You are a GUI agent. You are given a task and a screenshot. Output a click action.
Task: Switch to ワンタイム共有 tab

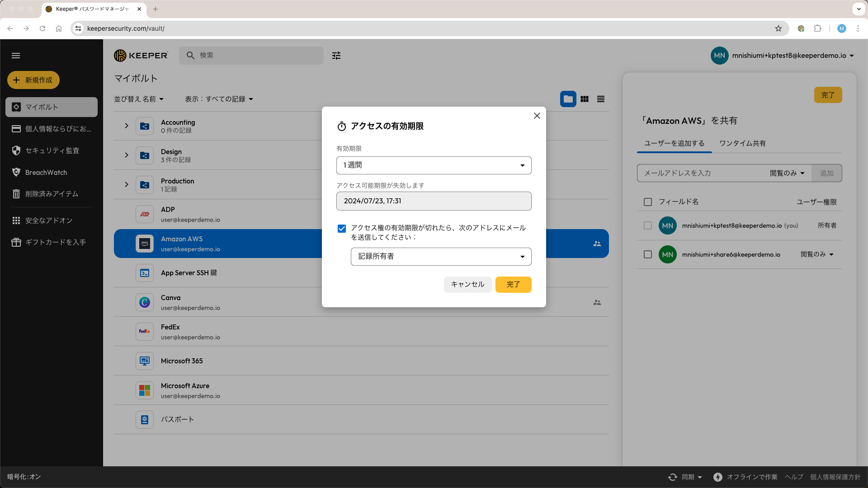click(742, 143)
